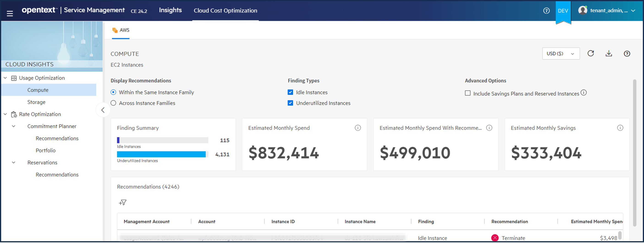Open the USD ($) currency dropdown
This screenshot has width=644, height=243.
click(561, 53)
